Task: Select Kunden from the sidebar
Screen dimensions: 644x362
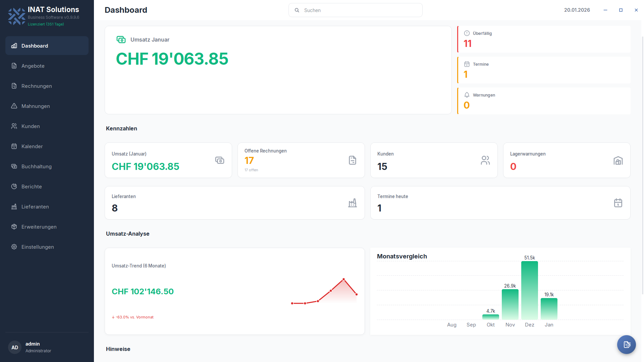Action: (x=31, y=126)
